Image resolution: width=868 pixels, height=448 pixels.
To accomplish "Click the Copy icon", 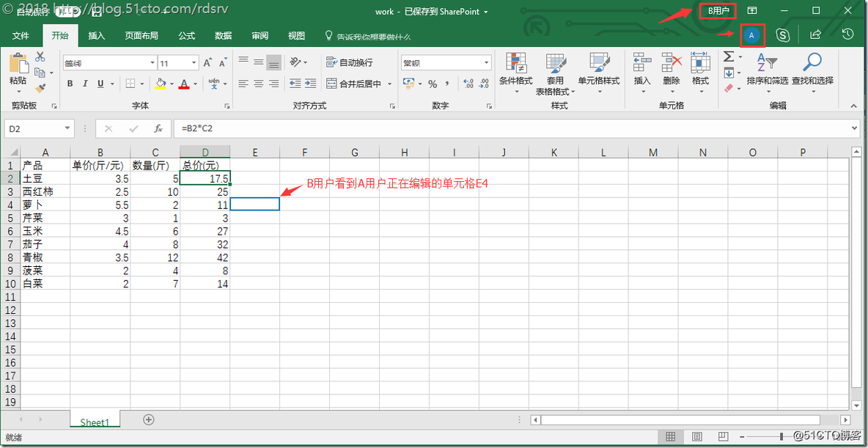I will [x=40, y=73].
